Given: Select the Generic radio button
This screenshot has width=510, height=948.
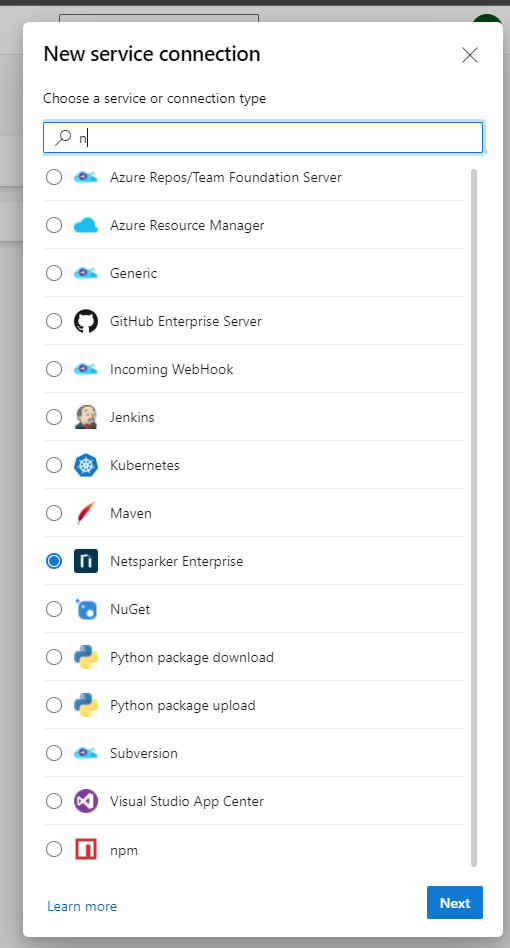Looking at the screenshot, I should pos(54,273).
